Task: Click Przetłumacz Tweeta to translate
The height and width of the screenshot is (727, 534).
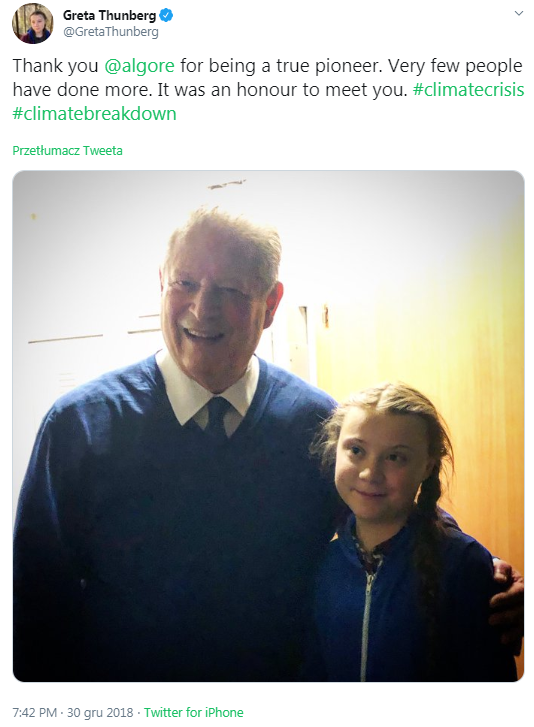Action: tap(68, 151)
